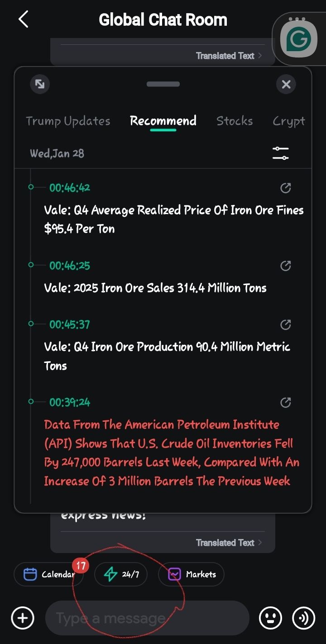The width and height of the screenshot is (326, 644).
Task: Close the news feed panel
Action: (286, 84)
